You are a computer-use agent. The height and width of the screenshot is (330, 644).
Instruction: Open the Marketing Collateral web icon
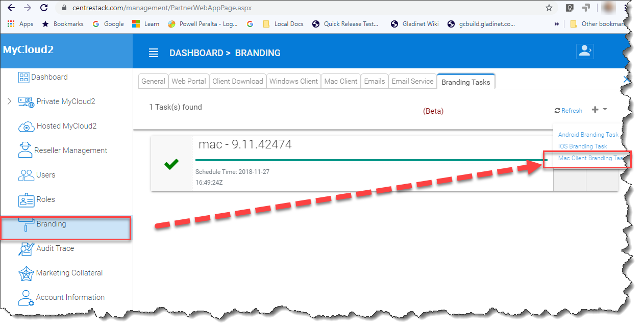point(26,273)
